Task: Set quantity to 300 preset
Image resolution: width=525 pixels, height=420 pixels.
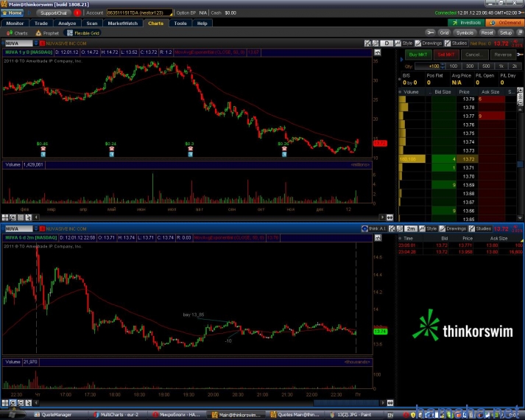Action: pos(470,66)
